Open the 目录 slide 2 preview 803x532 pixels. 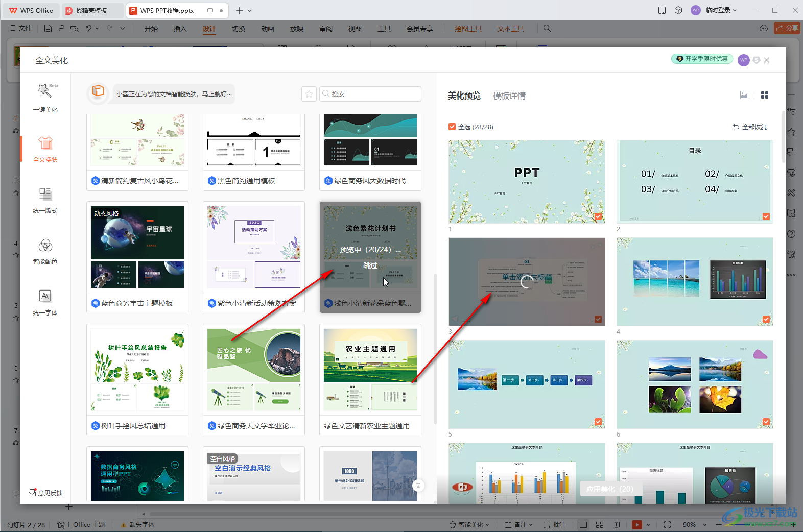click(695, 182)
